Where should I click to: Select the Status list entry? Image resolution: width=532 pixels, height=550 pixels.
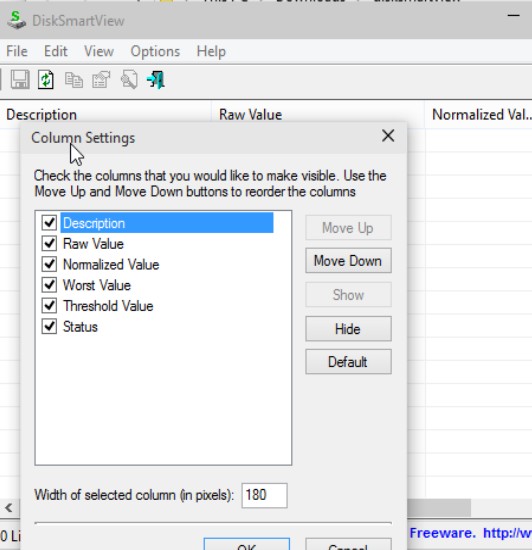[x=80, y=327]
